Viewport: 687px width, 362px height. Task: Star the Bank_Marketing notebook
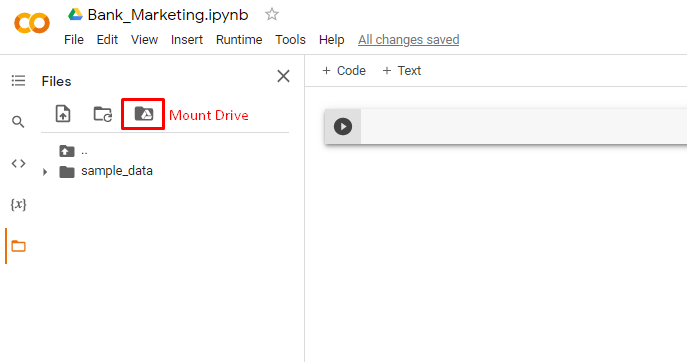point(272,14)
